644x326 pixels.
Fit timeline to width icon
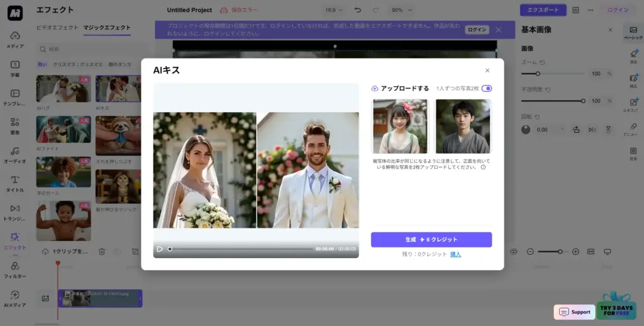591,252
